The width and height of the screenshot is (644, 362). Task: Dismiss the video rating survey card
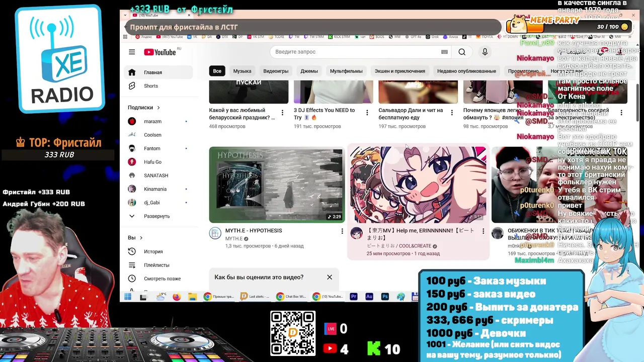[330, 277]
